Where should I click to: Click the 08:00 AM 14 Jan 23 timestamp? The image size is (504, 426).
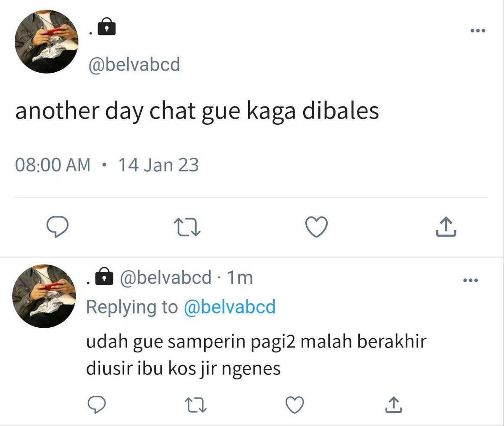click(x=107, y=165)
